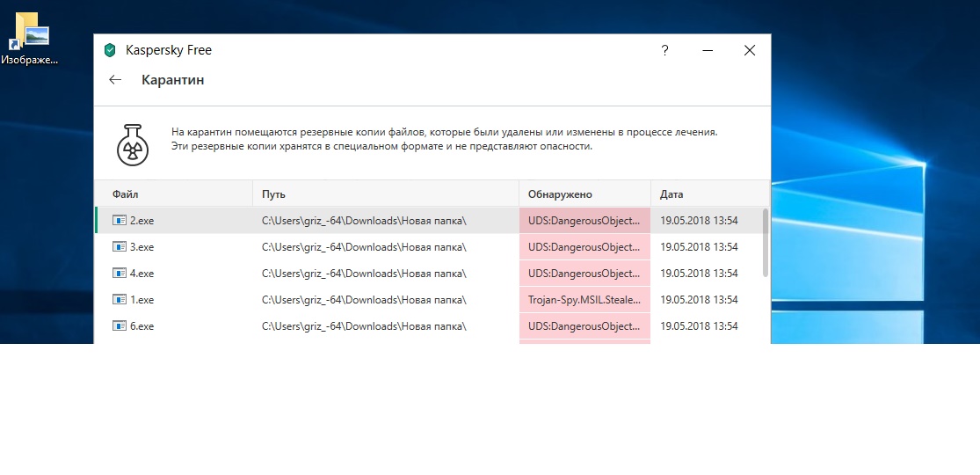The height and width of the screenshot is (475, 980).
Task: Click the 6.exe file icon
Action: [x=120, y=326]
